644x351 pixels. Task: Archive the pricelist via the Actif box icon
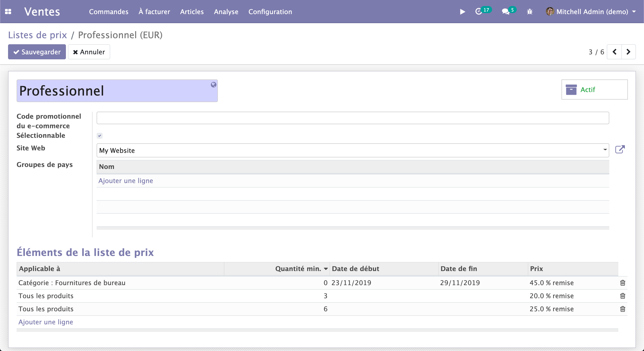pyautogui.click(x=571, y=89)
